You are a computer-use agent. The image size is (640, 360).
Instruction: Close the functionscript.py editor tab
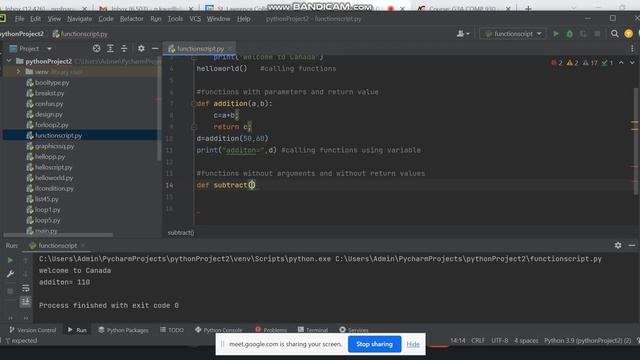230,49
